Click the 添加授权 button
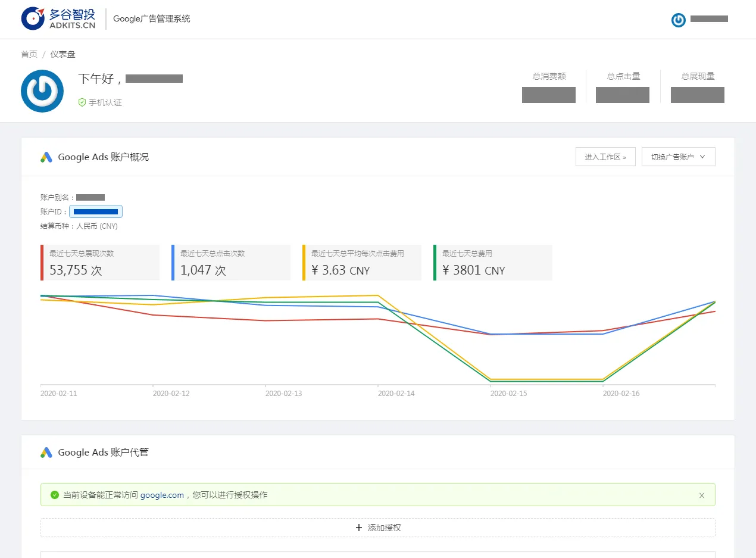 (x=378, y=528)
